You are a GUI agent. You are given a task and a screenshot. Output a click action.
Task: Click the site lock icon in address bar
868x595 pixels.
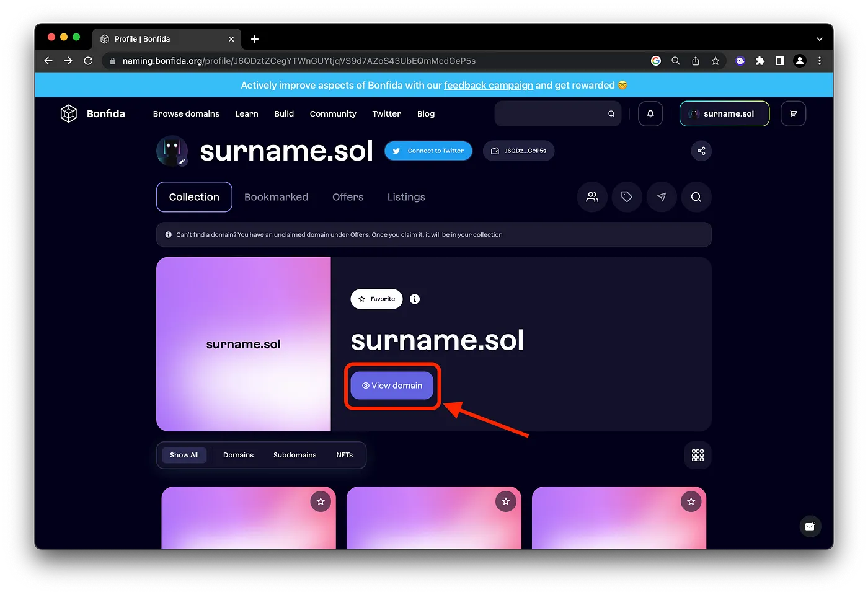point(112,61)
